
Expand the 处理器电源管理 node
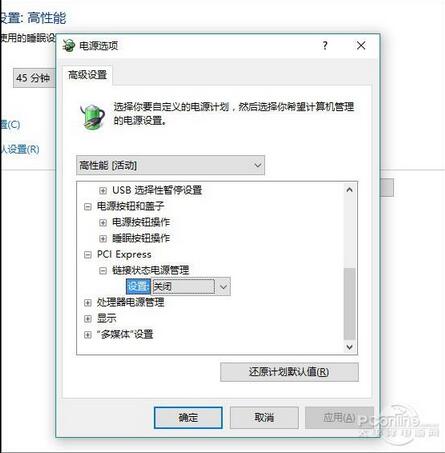click(x=87, y=303)
